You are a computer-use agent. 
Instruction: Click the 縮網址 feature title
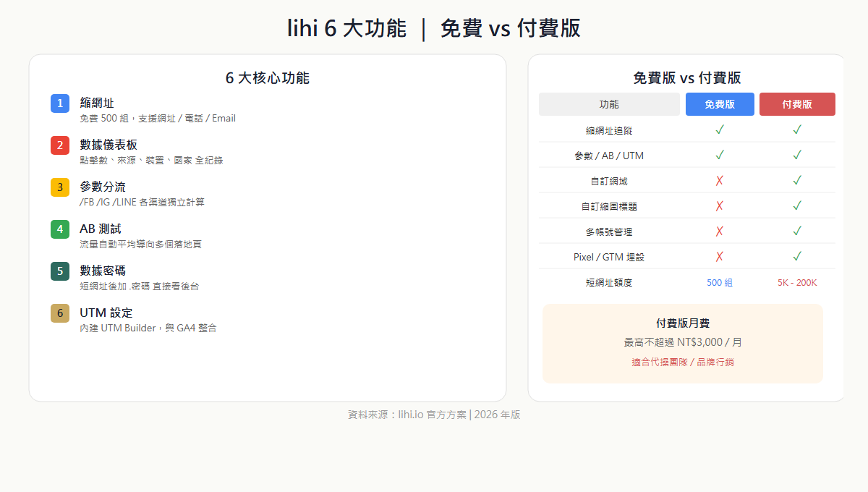(97, 103)
